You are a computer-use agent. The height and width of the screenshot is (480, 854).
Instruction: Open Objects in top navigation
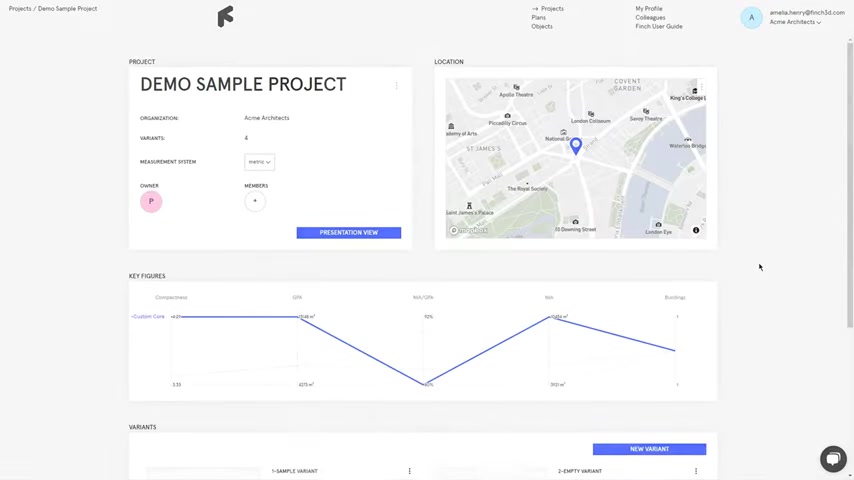click(x=542, y=26)
